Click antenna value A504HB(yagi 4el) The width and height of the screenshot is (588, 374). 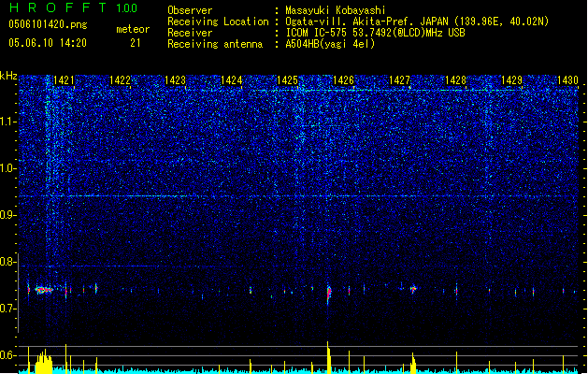click(x=330, y=44)
